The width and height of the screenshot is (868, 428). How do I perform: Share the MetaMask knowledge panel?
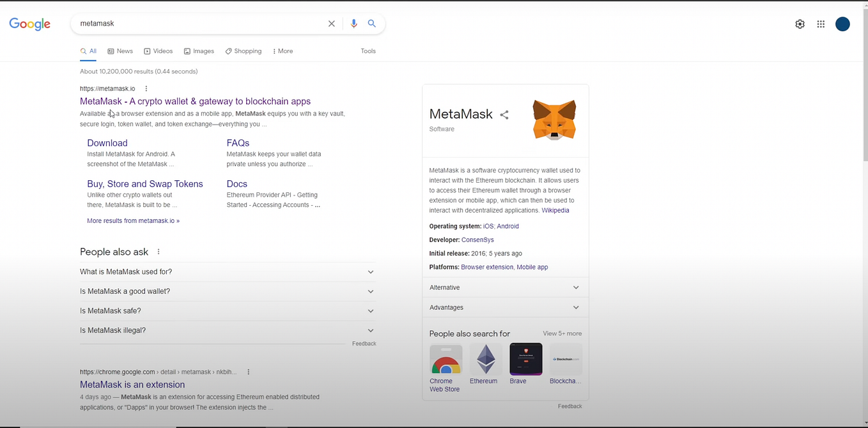pyautogui.click(x=504, y=115)
